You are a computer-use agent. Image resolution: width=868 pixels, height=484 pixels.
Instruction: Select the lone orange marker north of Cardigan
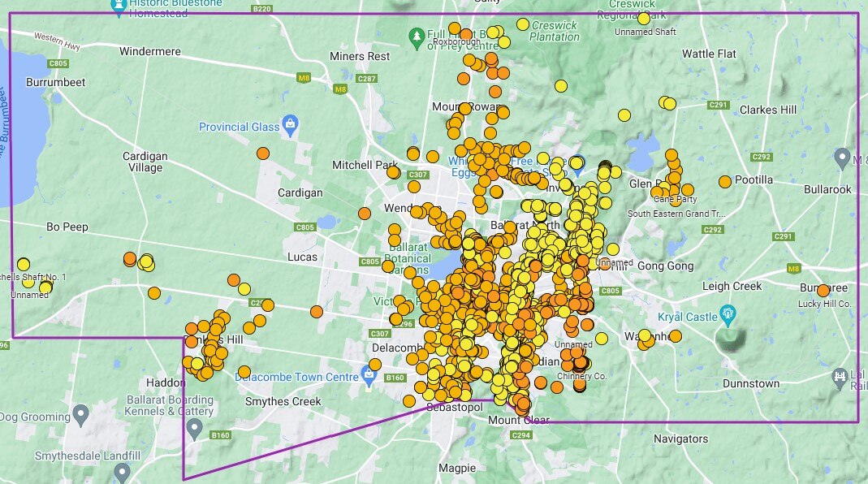click(x=263, y=153)
